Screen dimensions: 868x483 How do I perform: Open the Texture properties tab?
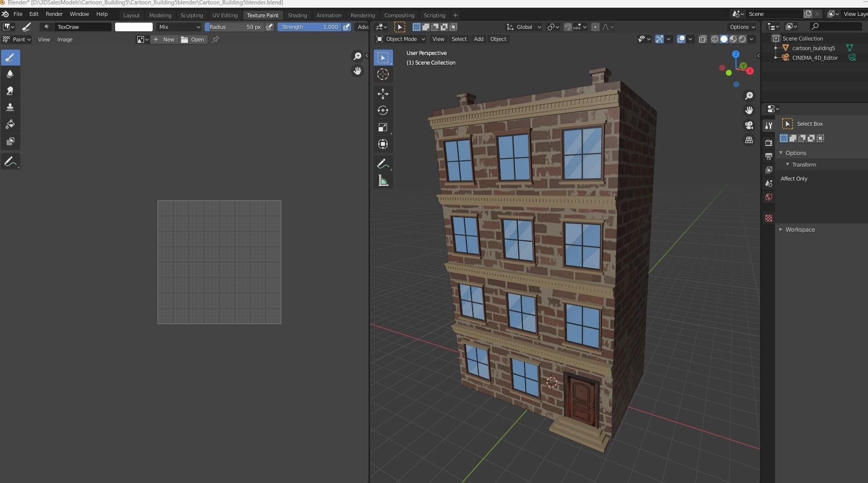[769, 218]
